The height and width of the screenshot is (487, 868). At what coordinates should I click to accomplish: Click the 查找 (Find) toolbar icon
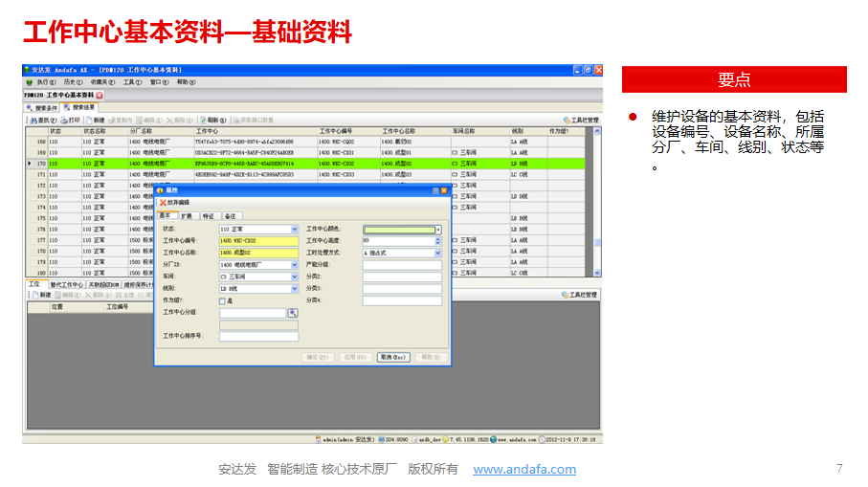coord(40,121)
